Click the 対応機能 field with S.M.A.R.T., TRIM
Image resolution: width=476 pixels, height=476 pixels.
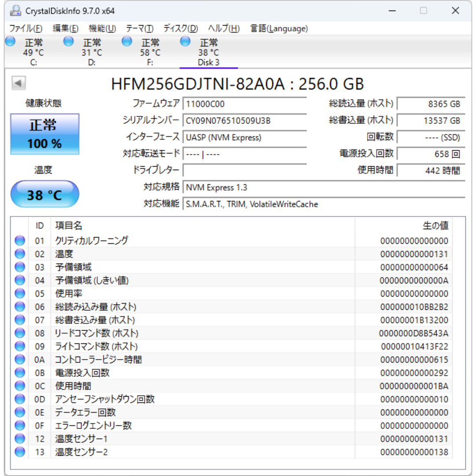point(324,204)
